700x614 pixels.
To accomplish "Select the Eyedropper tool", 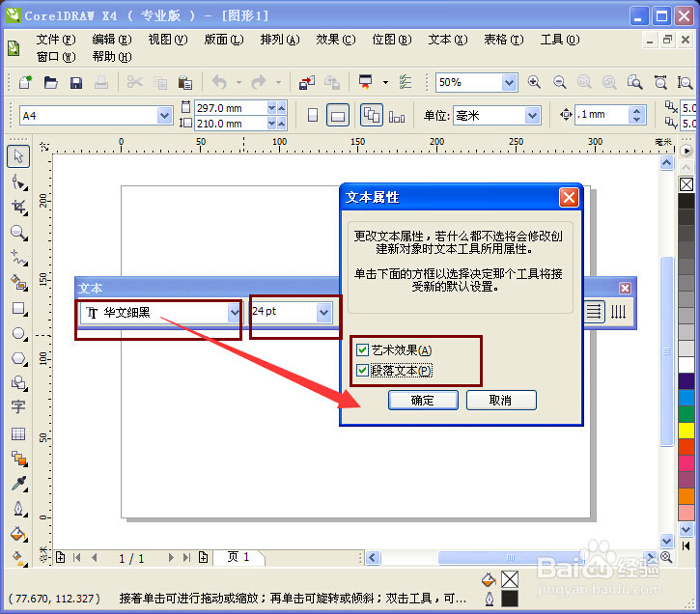I will pyautogui.click(x=19, y=484).
